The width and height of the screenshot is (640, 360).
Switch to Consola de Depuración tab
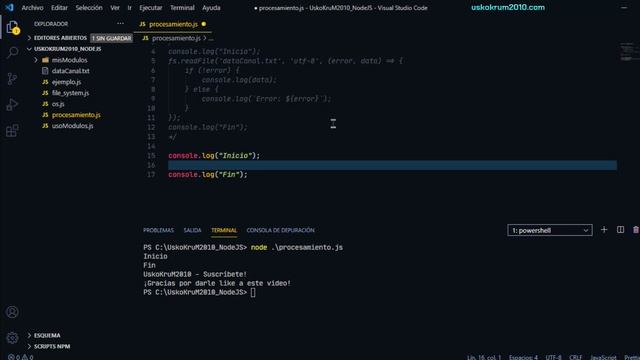280,230
